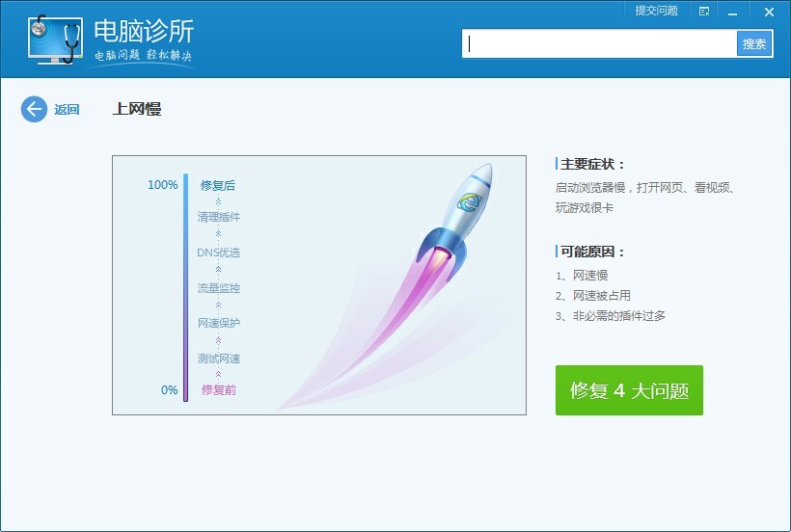Screen dimensions: 791x532
Task: Click the 可能原因 heading
Action: point(591,252)
